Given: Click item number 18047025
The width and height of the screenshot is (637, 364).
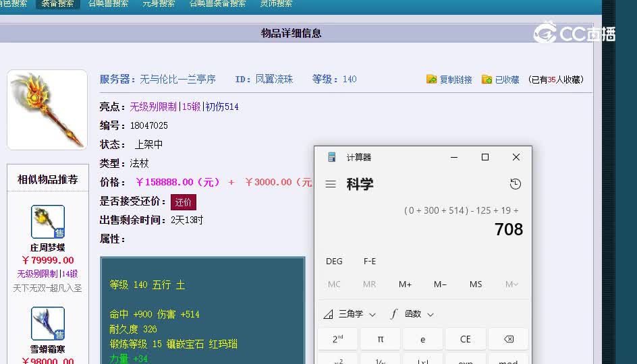Looking at the screenshot, I should [x=148, y=125].
